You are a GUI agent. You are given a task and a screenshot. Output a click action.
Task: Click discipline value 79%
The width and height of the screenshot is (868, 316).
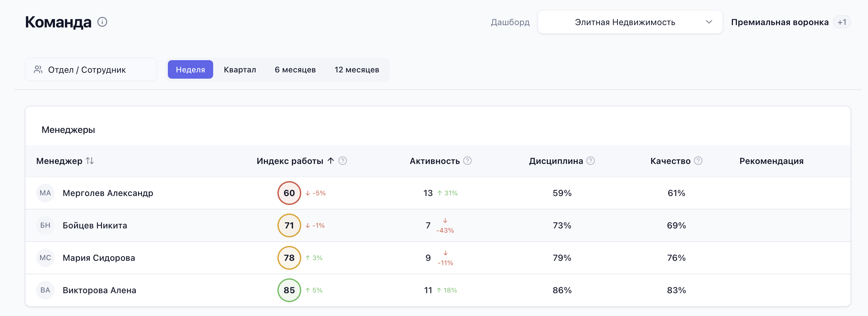pos(562,257)
